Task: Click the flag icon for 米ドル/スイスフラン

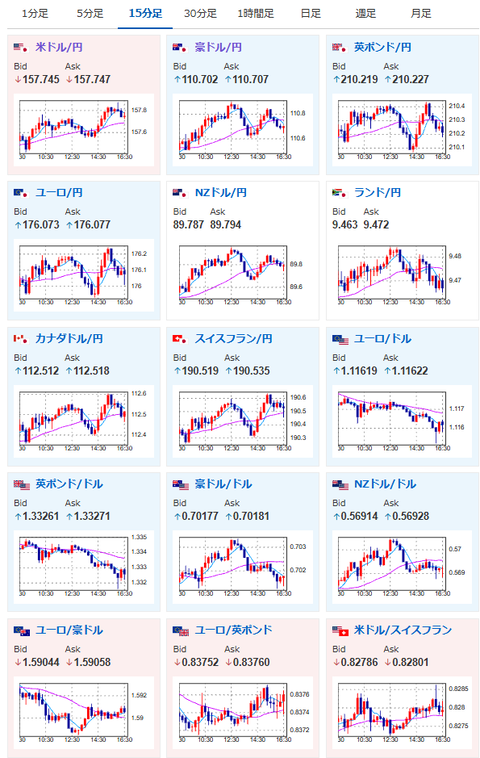Action: [340, 630]
